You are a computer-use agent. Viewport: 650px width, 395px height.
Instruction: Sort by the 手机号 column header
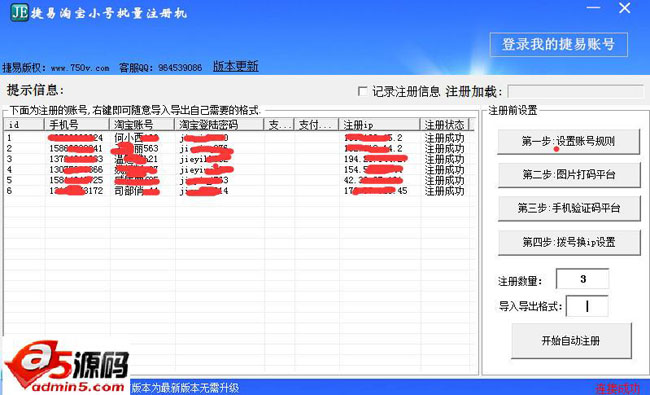(x=77, y=125)
